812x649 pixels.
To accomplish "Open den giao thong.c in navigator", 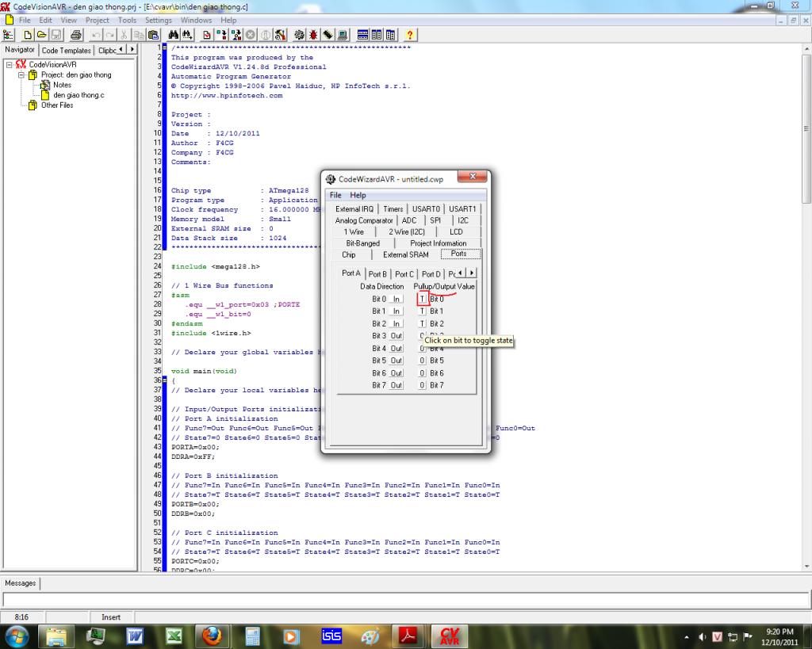I will pyautogui.click(x=79, y=95).
